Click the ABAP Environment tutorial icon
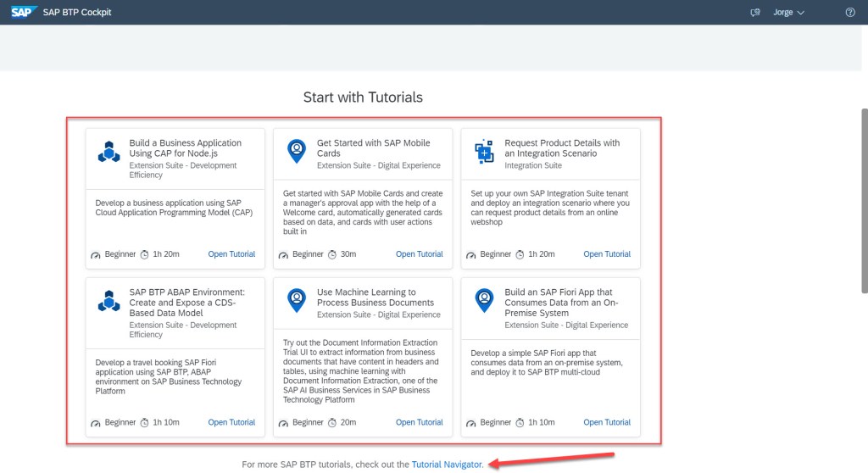This screenshot has width=868, height=473. click(108, 301)
